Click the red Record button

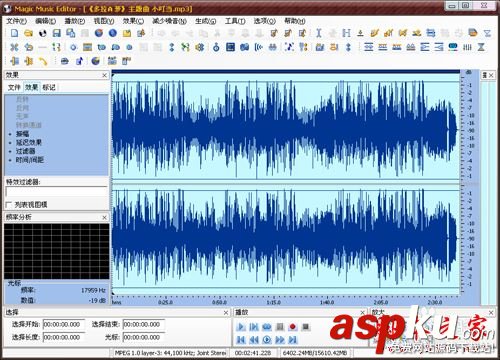pos(293,327)
